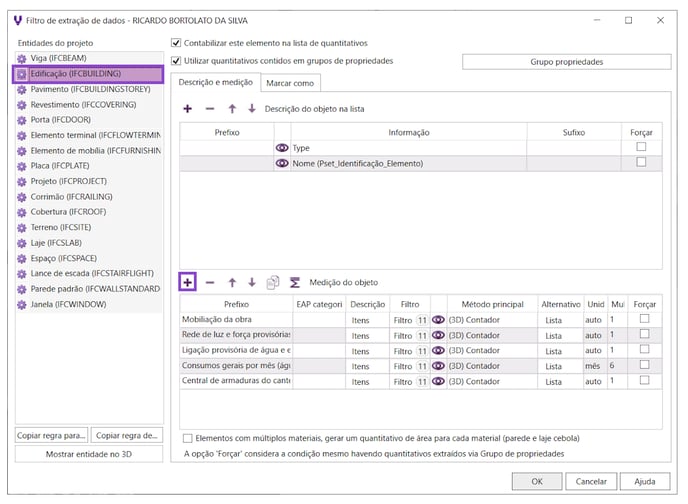Click Método principal column header
Screen dimensions: 688x504
tap(492, 304)
